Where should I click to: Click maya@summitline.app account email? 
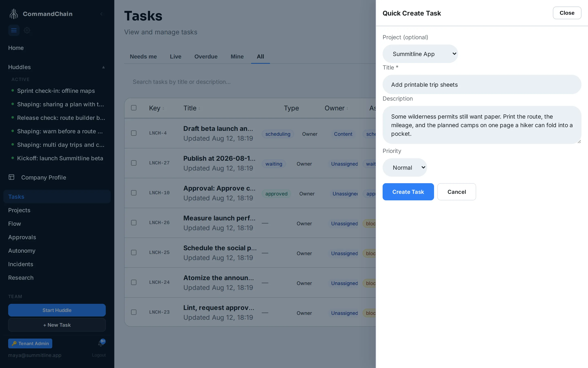coord(35,355)
